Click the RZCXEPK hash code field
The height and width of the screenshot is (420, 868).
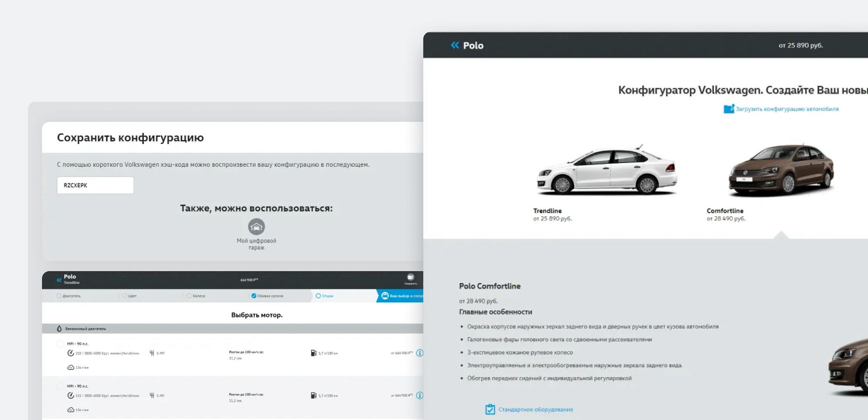[95, 185]
